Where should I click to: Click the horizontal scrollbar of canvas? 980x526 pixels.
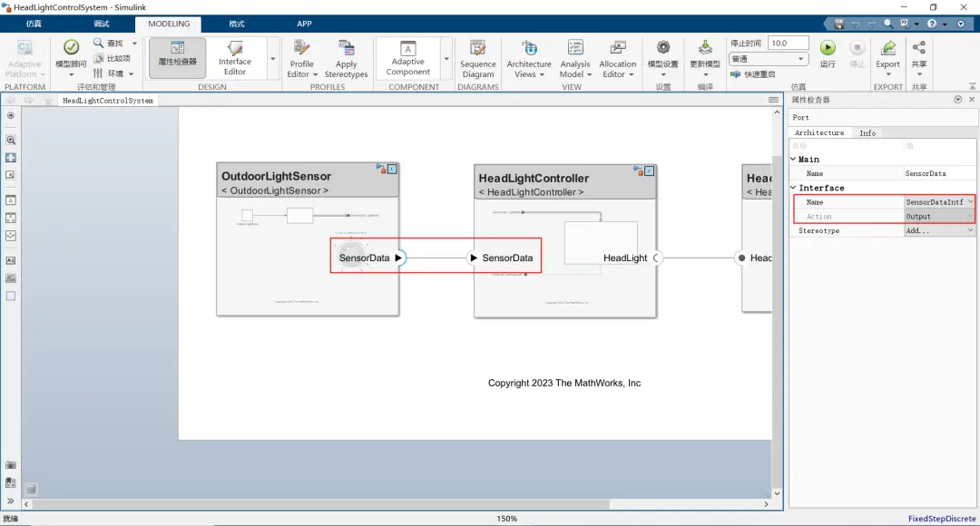coord(320,504)
